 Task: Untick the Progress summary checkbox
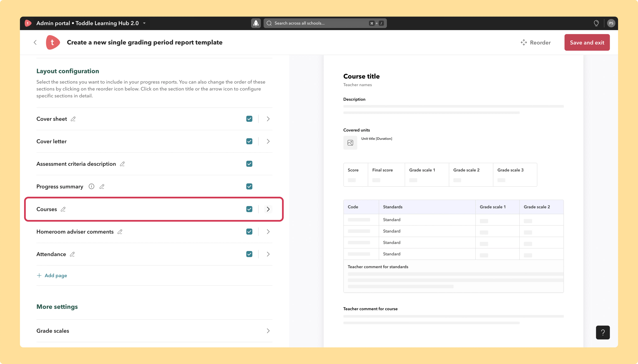click(249, 186)
